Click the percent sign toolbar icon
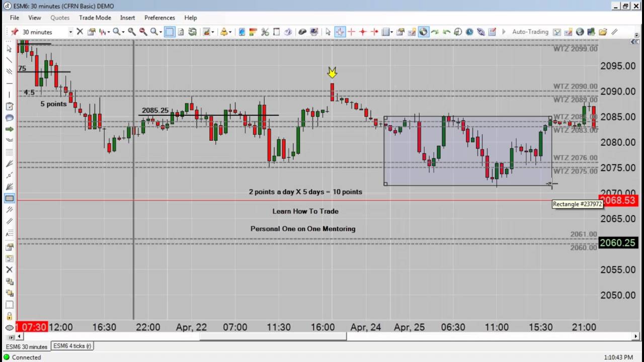The image size is (644, 362). pyautogui.click(x=265, y=32)
